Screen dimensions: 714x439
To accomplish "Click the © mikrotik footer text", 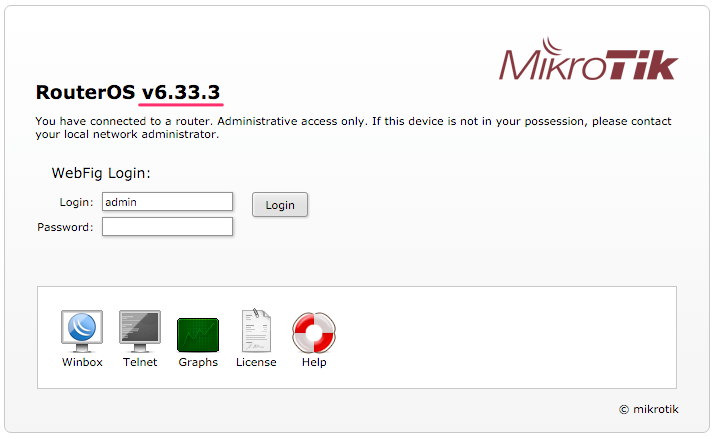I will click(649, 409).
